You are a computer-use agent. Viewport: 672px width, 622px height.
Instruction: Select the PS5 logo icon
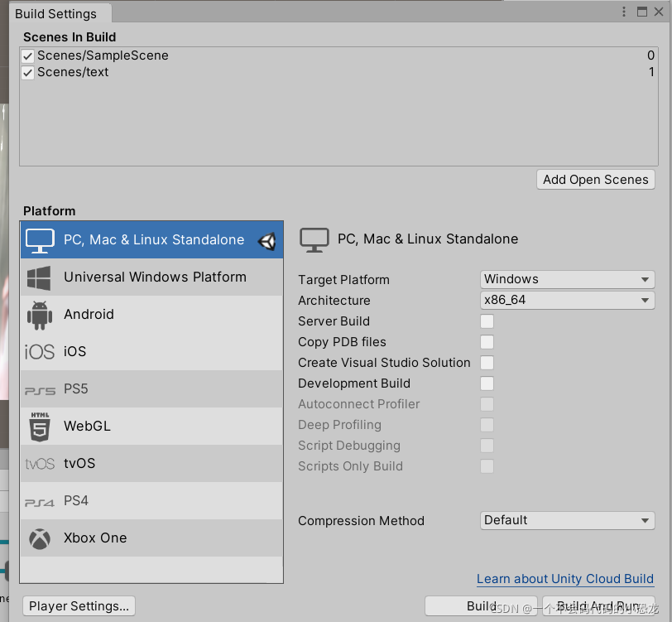tap(40, 391)
